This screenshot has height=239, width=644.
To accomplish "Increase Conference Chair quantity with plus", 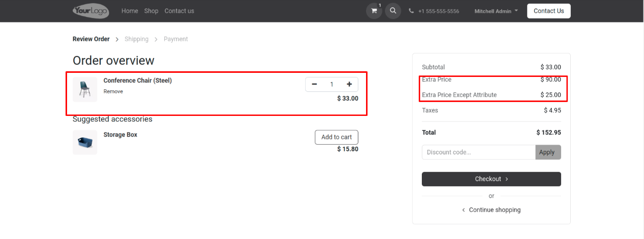I will 349,85.
